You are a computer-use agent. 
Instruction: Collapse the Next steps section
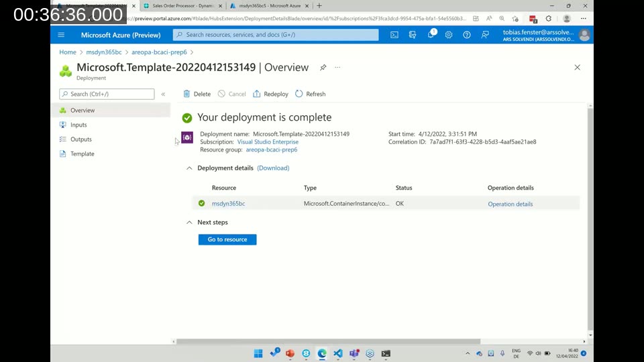[x=189, y=222]
